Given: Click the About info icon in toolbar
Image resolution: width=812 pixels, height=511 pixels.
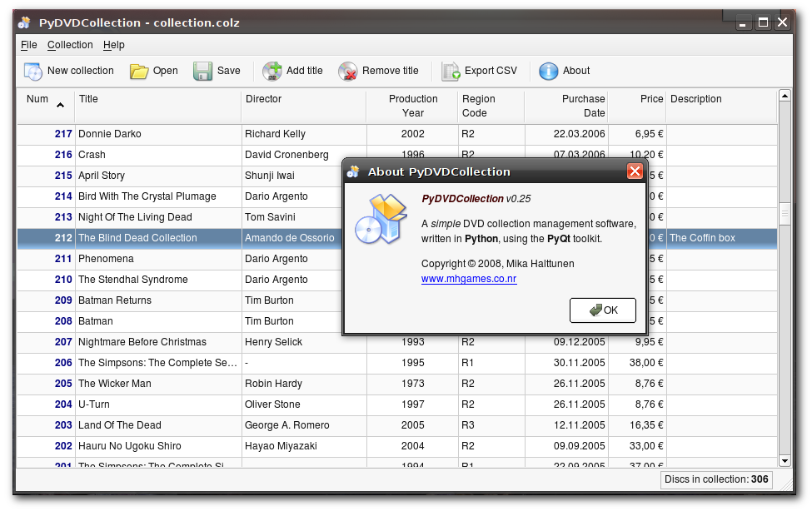Looking at the screenshot, I should point(548,71).
